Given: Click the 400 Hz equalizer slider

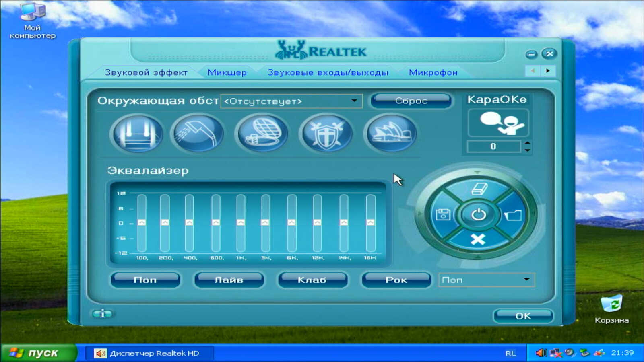Looking at the screenshot, I should tap(189, 223).
